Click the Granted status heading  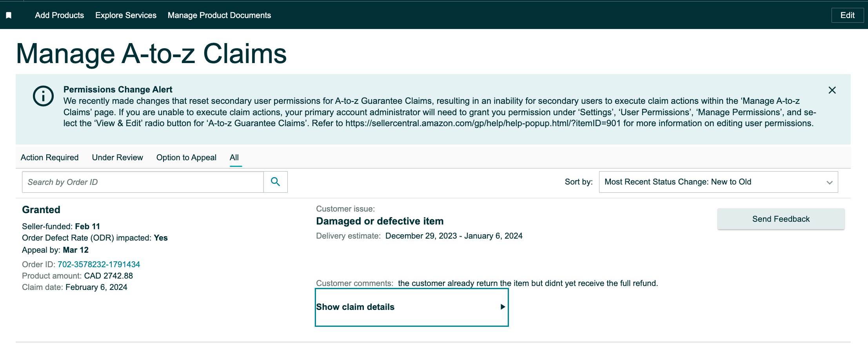click(41, 210)
